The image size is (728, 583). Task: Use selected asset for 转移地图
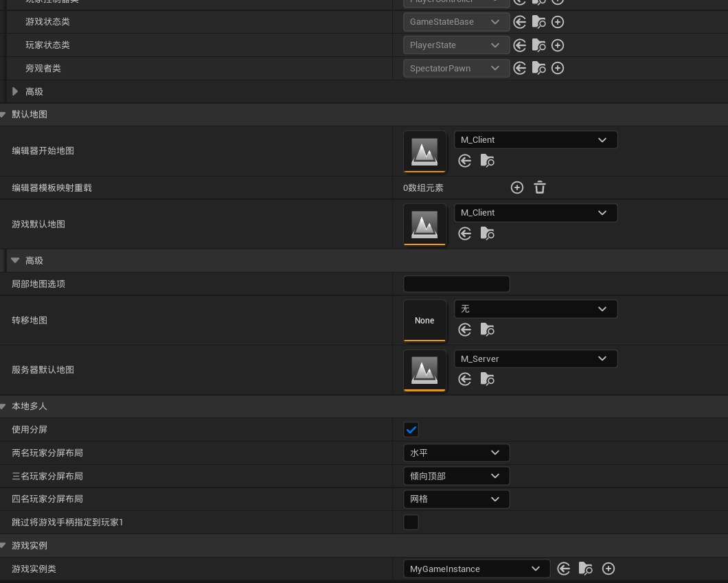[465, 330]
